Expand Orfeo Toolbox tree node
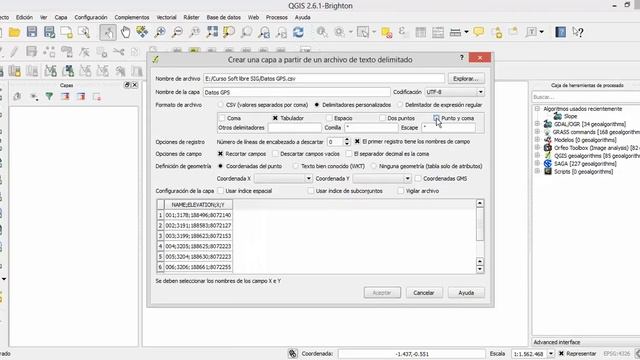 pos(537,147)
